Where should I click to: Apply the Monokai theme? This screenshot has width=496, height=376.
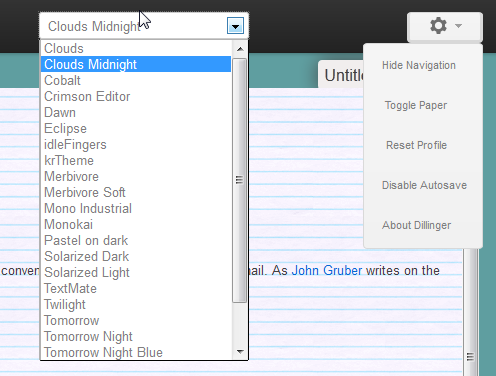(136, 224)
